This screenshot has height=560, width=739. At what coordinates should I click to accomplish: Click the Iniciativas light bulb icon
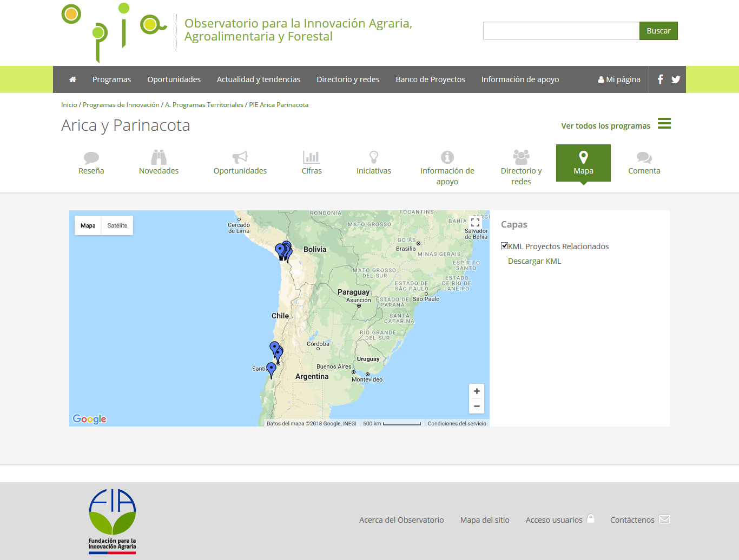pyautogui.click(x=374, y=157)
